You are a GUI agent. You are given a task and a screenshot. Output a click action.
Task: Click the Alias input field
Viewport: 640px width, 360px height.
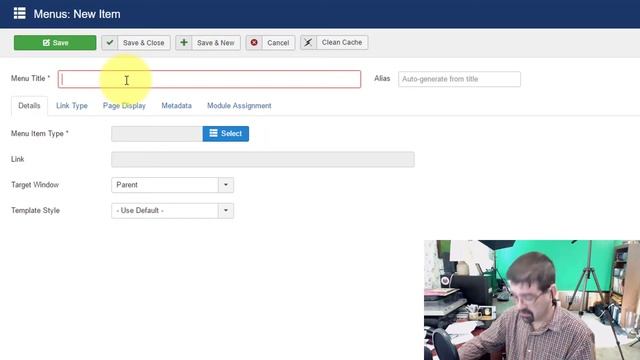[459, 79]
